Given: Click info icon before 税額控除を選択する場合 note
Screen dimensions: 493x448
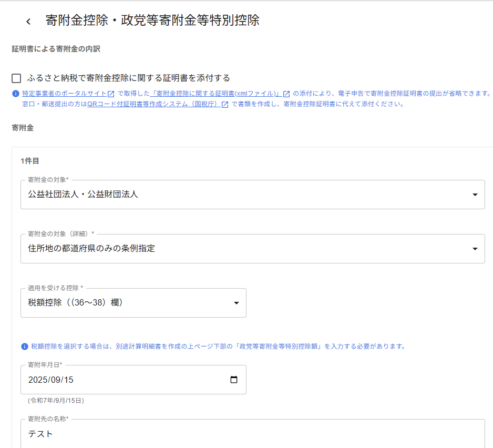Looking at the screenshot, I should coord(24,347).
